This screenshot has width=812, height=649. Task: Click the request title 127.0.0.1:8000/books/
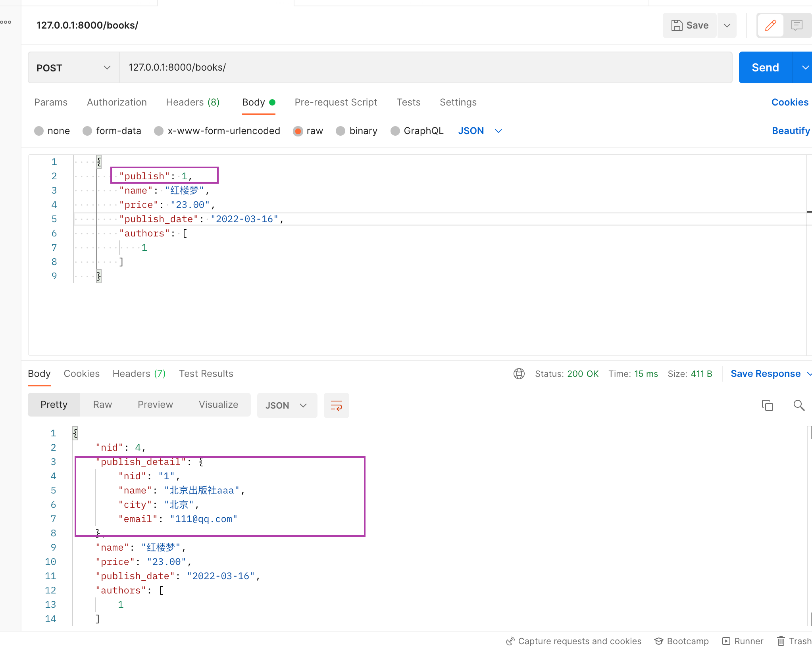pos(87,25)
